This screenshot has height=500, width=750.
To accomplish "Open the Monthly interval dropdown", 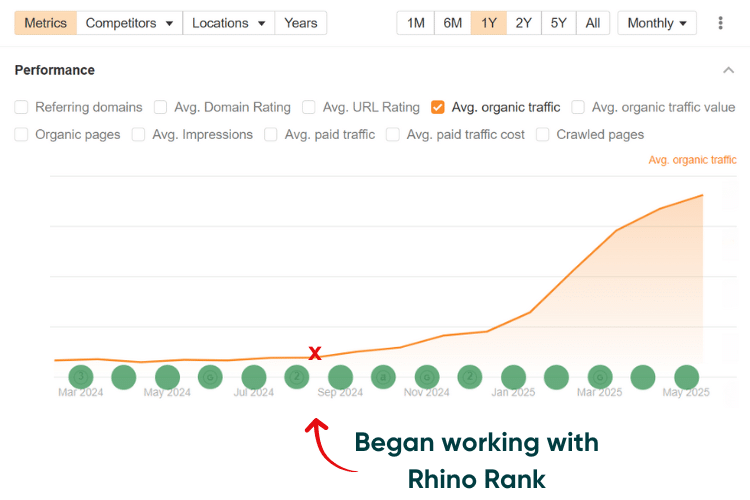I will 657,23.
